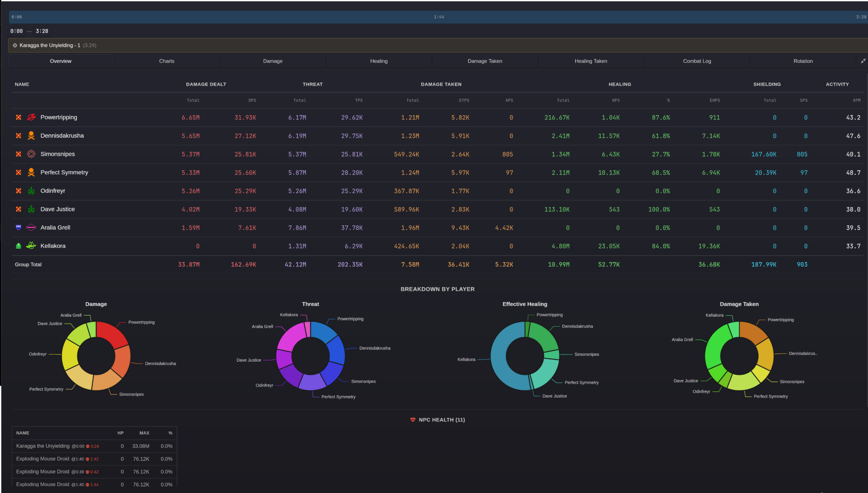Click Odinfreyr's green class icon
Viewport: 868px width, 493px height.
coord(31,191)
